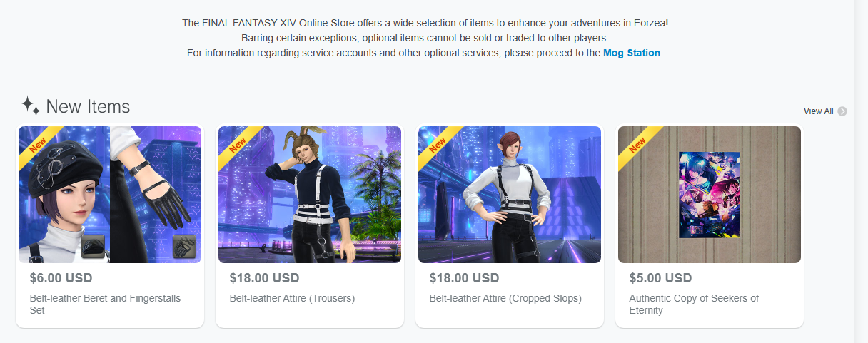The width and height of the screenshot is (868, 343).
Task: Click the New ribbon on Trousers attire image
Action: [x=238, y=144]
